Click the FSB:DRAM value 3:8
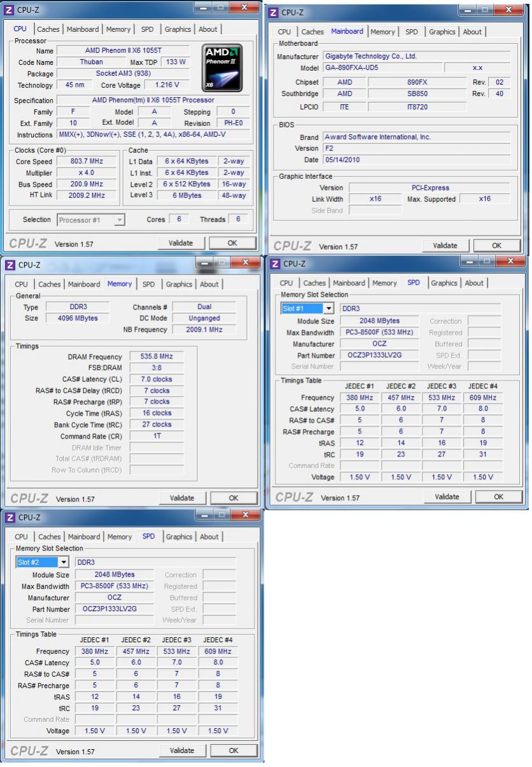Image resolution: width=532 pixels, height=767 pixels. (x=157, y=368)
